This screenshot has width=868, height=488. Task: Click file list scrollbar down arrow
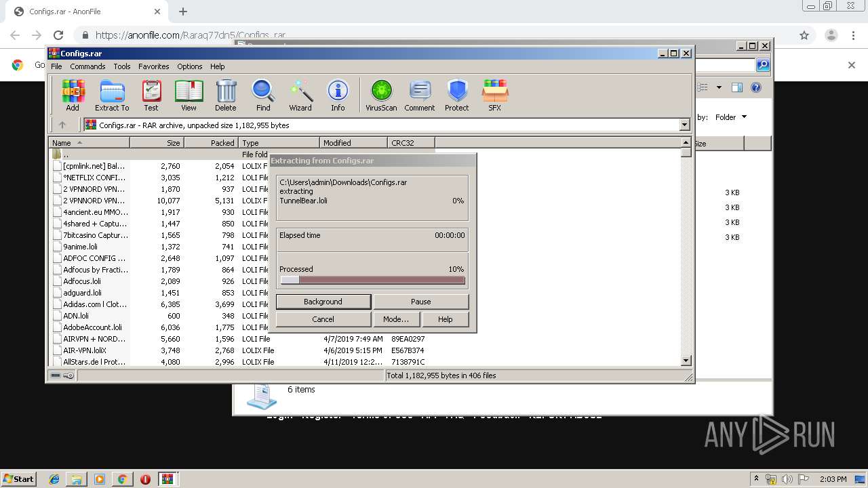[686, 361]
